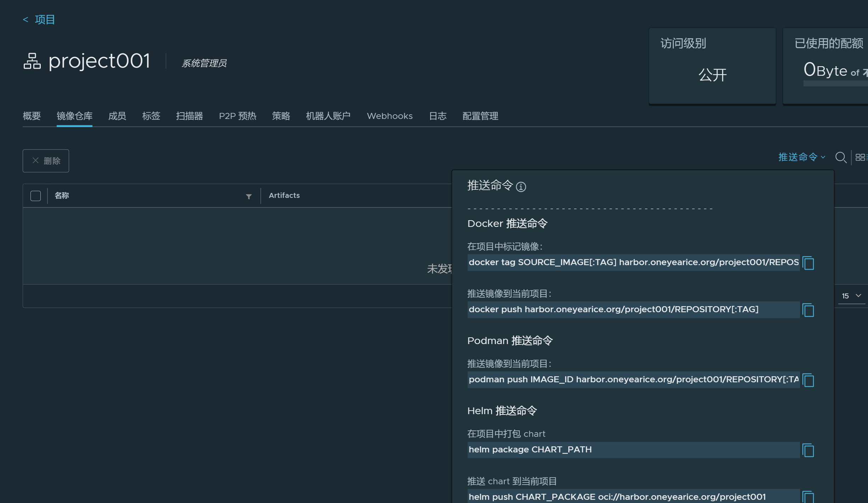The width and height of the screenshot is (868, 503).
Task: Open the 机器人账户 tab
Action: [328, 116]
